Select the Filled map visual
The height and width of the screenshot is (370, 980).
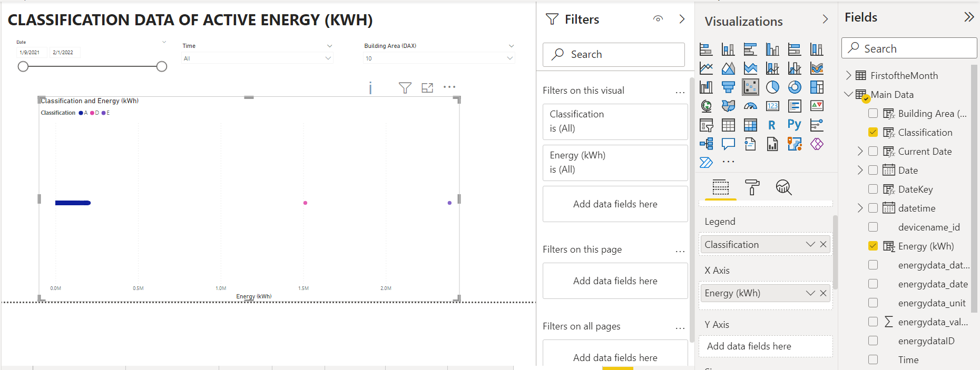point(728,106)
